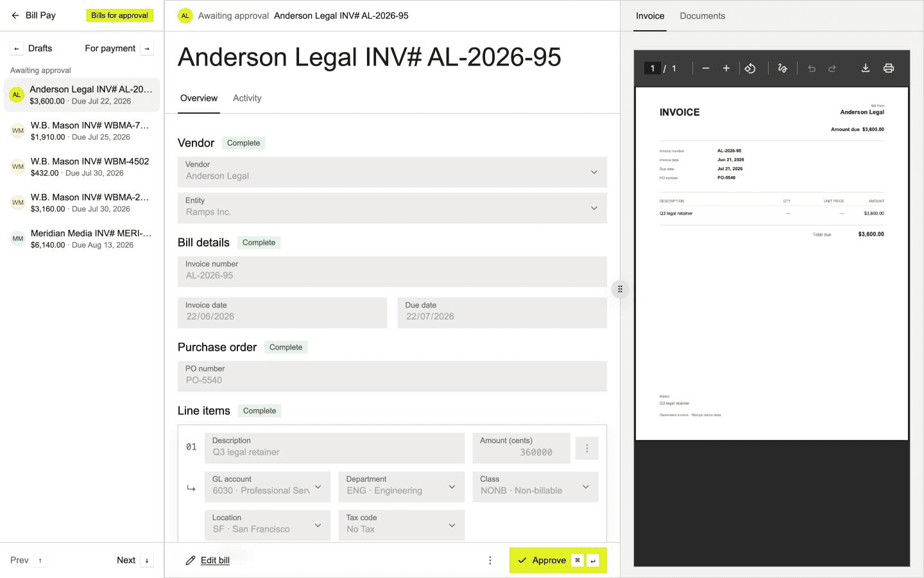This screenshot has width=924, height=578.
Task: Zoom out the invoice PDF
Action: coord(706,68)
